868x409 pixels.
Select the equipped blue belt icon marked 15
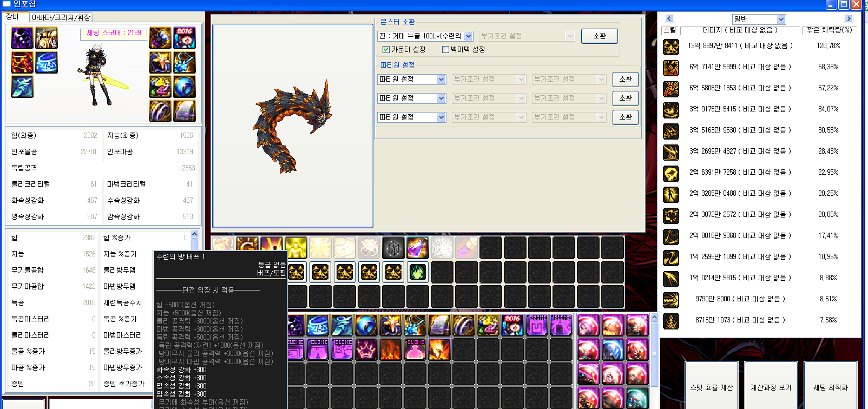[x=47, y=63]
